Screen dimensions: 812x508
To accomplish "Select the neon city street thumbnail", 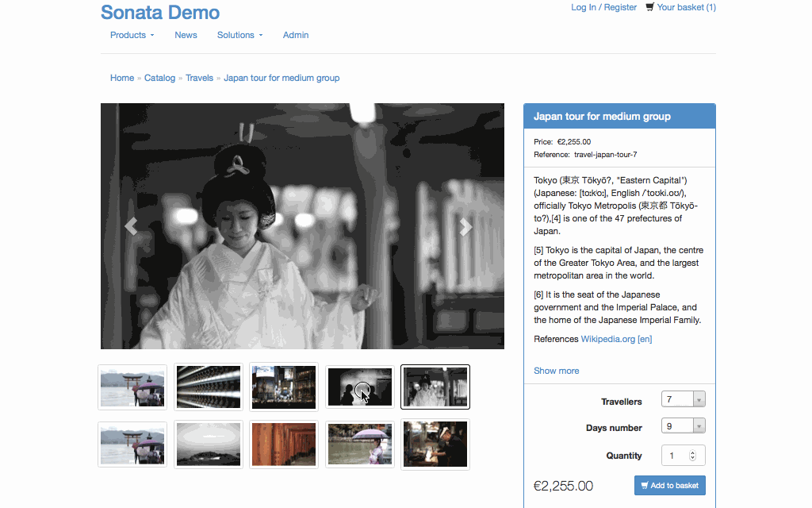I will (283, 387).
